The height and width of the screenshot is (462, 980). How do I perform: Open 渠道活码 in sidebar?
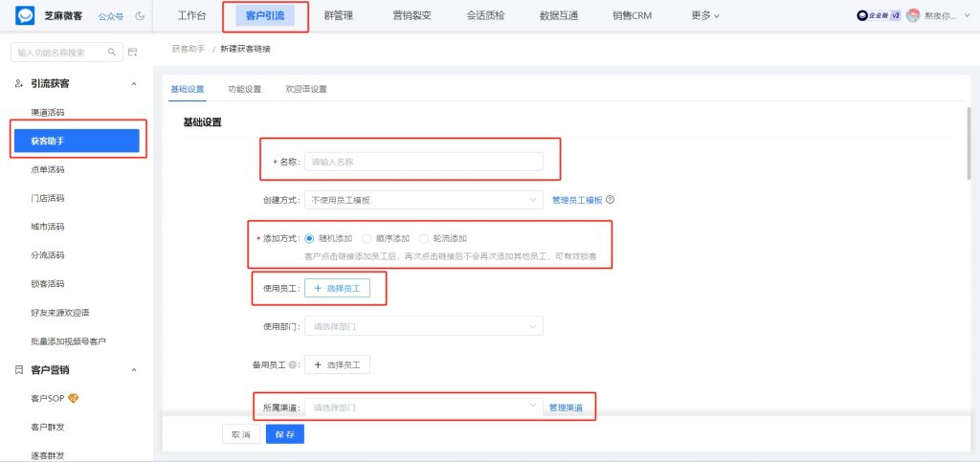[48, 112]
